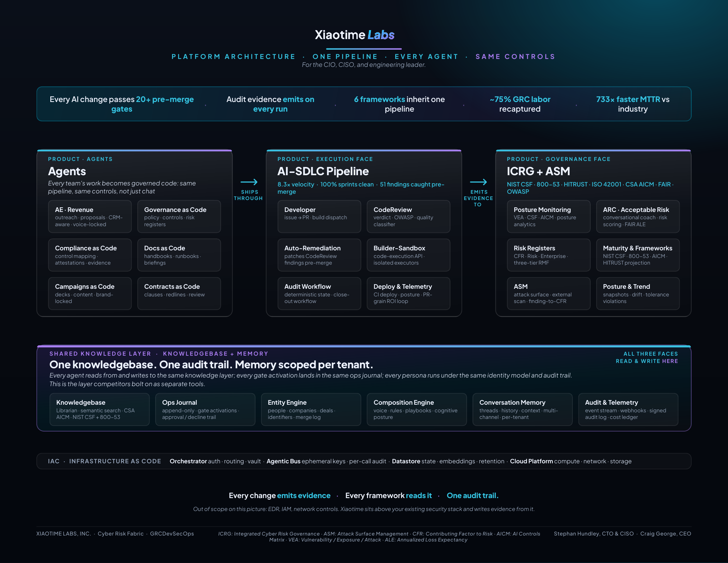The height and width of the screenshot is (563, 728).
Task: Open the Contracts as Code card
Action: click(x=179, y=293)
